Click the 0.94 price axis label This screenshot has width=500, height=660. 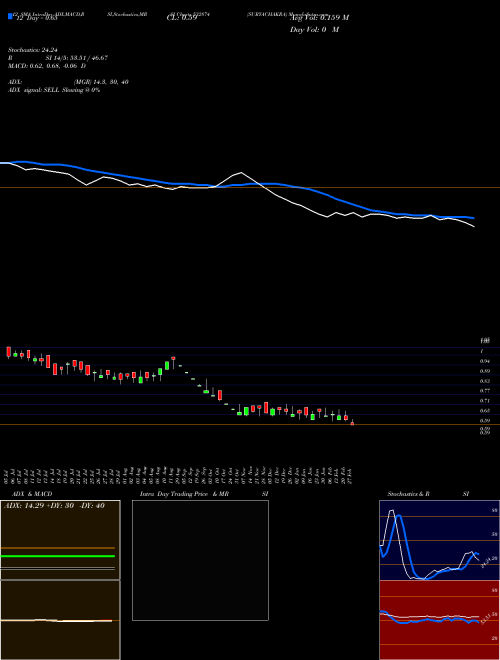(484, 361)
